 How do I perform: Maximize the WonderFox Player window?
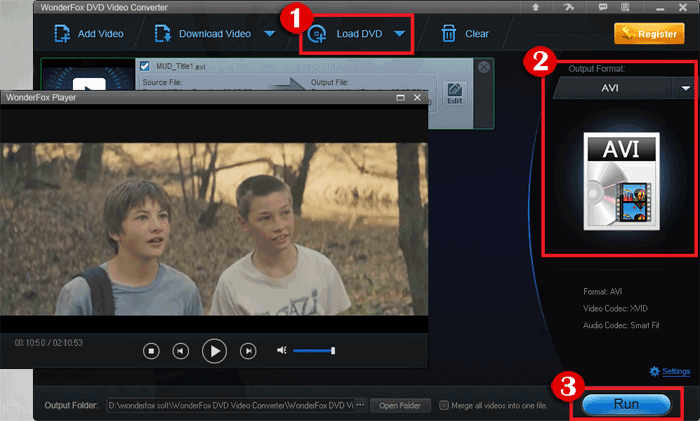pos(400,97)
